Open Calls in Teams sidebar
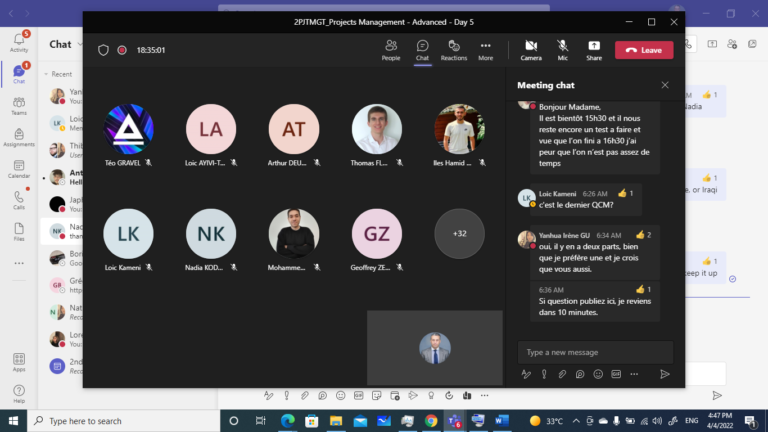This screenshot has width=768, height=432. (19, 200)
